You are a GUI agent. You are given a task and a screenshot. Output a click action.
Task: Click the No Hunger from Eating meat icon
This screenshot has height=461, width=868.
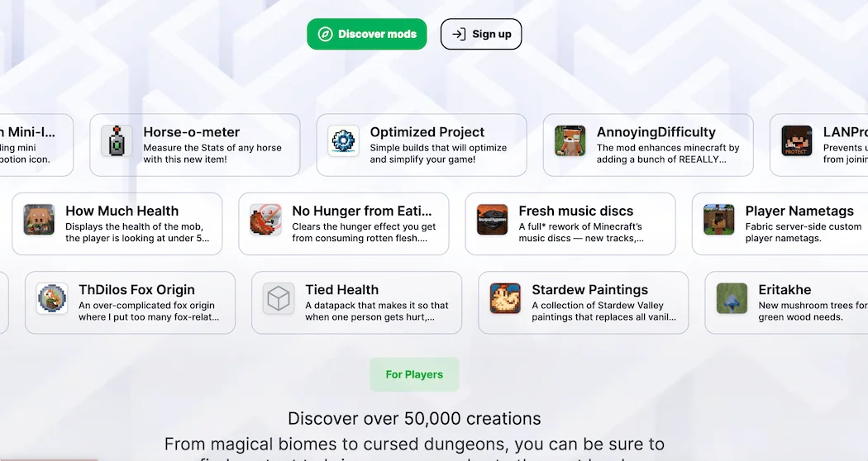pos(265,219)
